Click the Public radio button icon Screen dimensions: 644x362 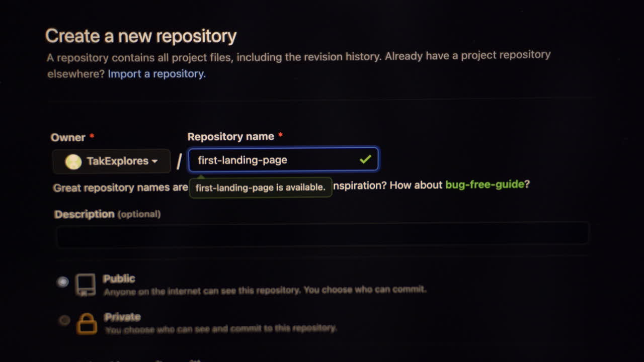click(63, 282)
